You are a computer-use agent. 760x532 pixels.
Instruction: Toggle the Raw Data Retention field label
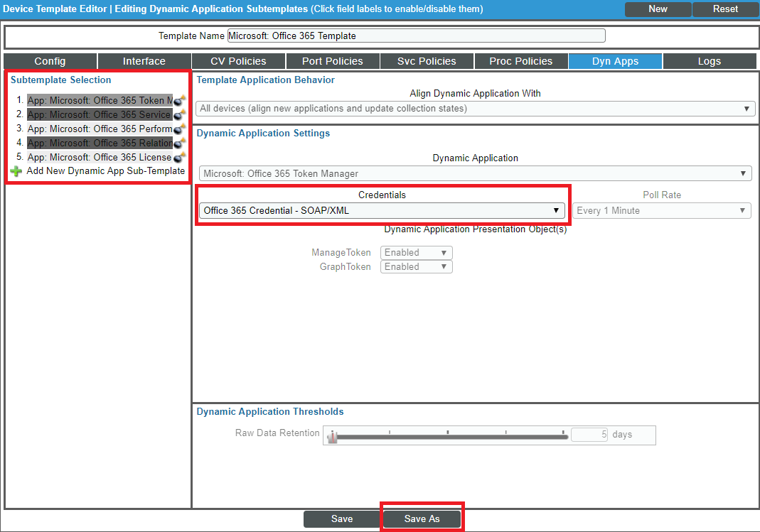(x=277, y=433)
